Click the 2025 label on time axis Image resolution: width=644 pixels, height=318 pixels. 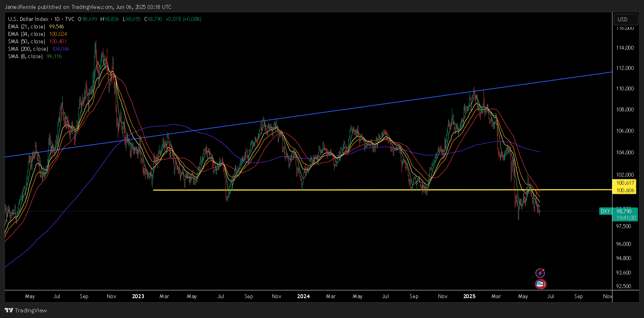tap(469, 296)
